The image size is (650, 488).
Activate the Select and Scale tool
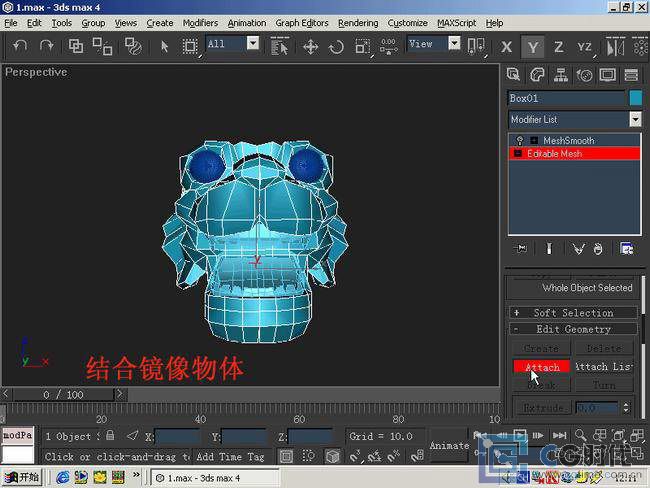coord(362,46)
